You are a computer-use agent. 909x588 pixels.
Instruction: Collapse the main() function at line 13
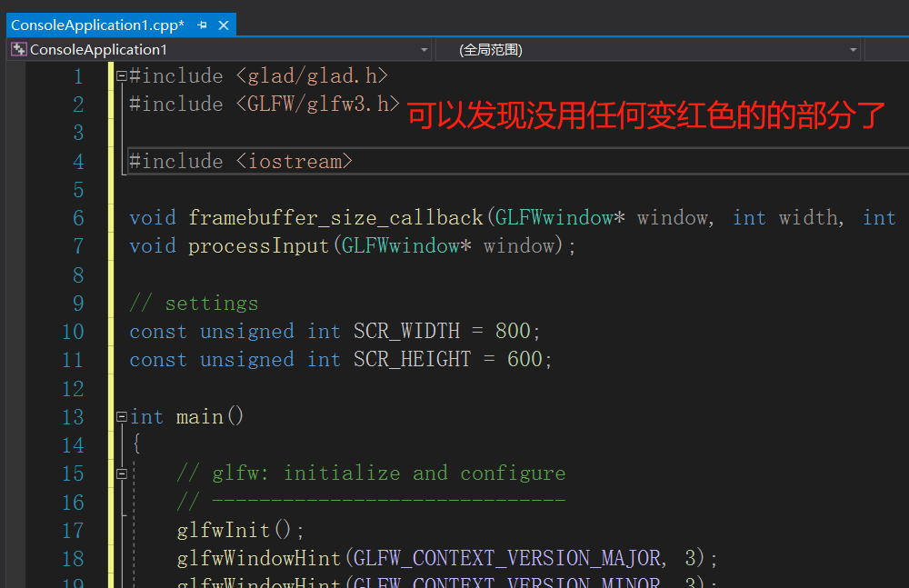(121, 417)
